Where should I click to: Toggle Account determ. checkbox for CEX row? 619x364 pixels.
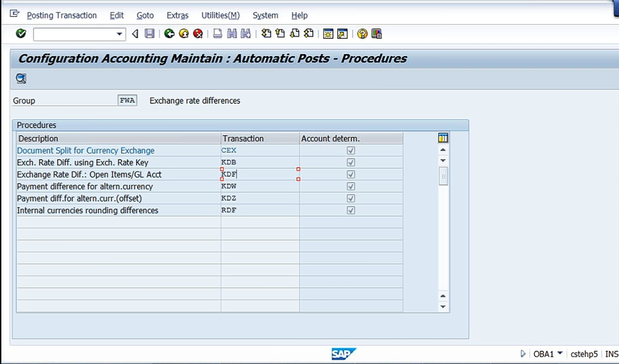coord(351,150)
